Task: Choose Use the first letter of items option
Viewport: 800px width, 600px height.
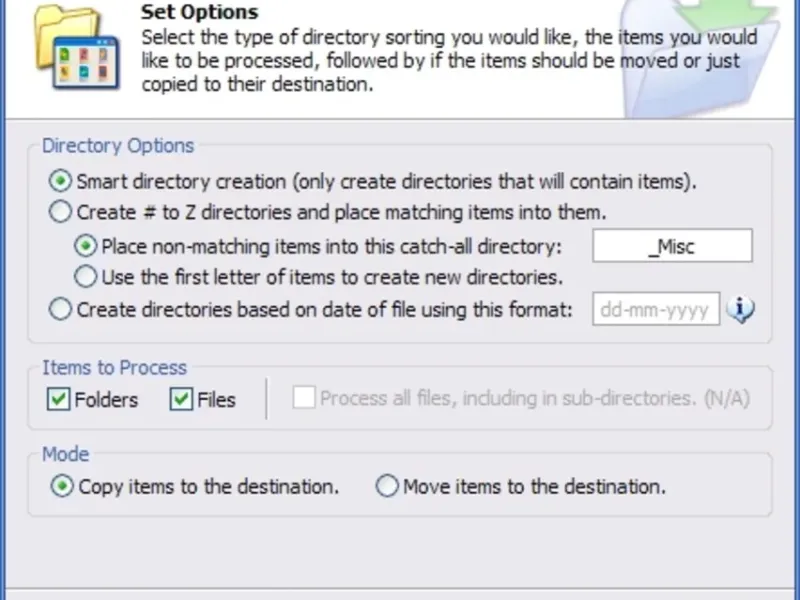Action: click(x=87, y=276)
